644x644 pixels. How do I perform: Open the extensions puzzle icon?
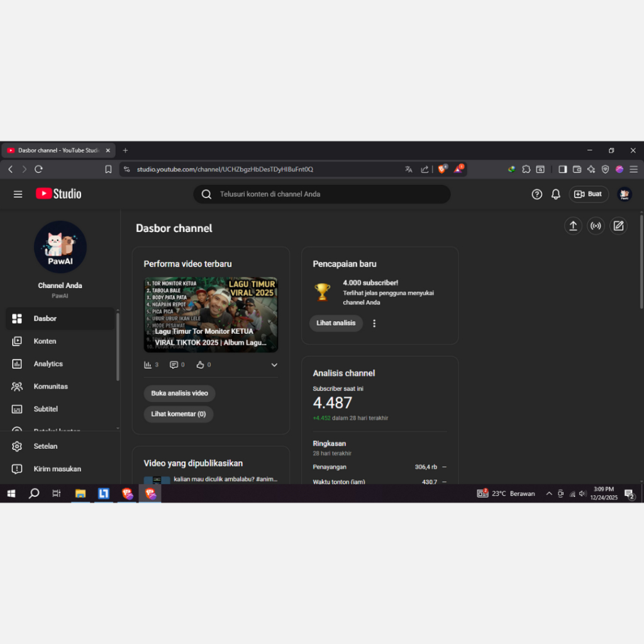pyautogui.click(x=526, y=169)
